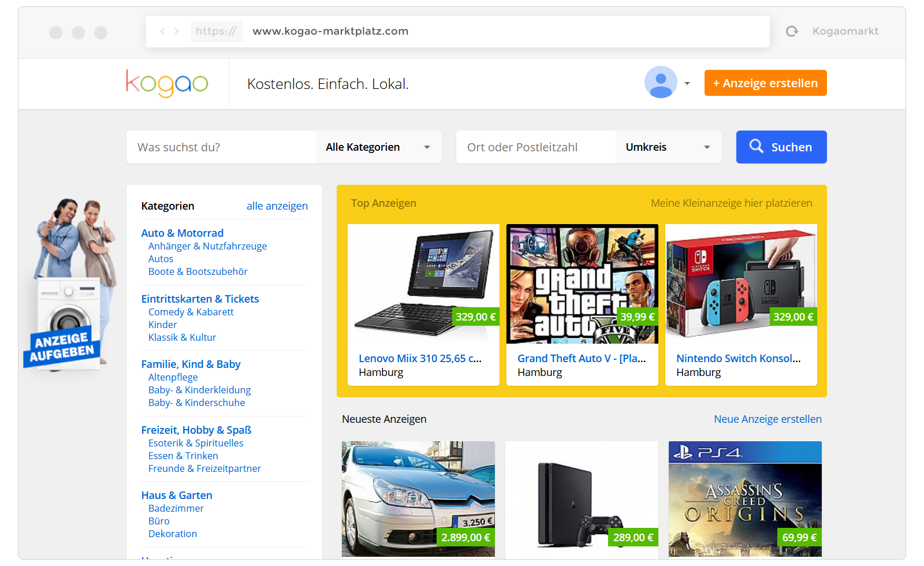Open the Nintendo Switch product image
This screenshot has width=924, height=566.
pyautogui.click(x=741, y=284)
